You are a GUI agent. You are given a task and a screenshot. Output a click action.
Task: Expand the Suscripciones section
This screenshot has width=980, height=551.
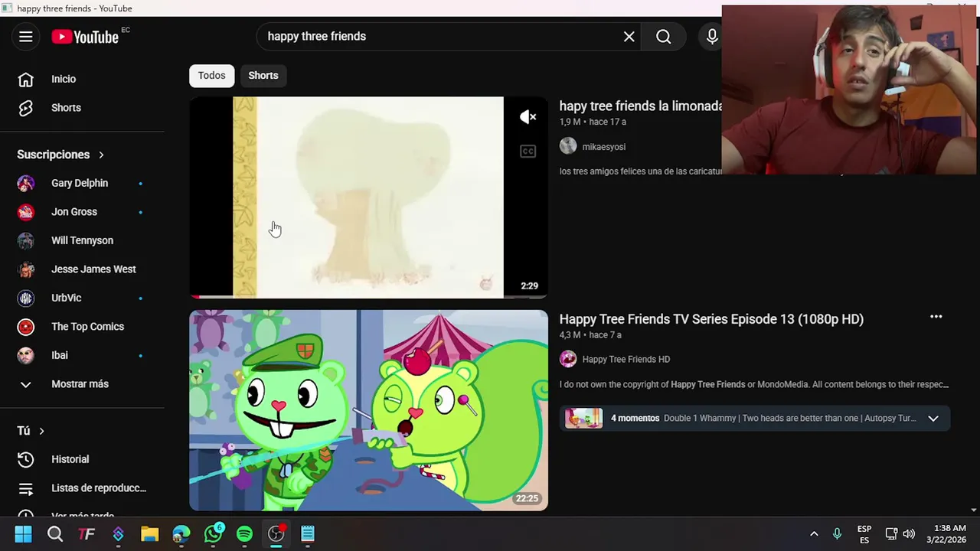(x=60, y=155)
